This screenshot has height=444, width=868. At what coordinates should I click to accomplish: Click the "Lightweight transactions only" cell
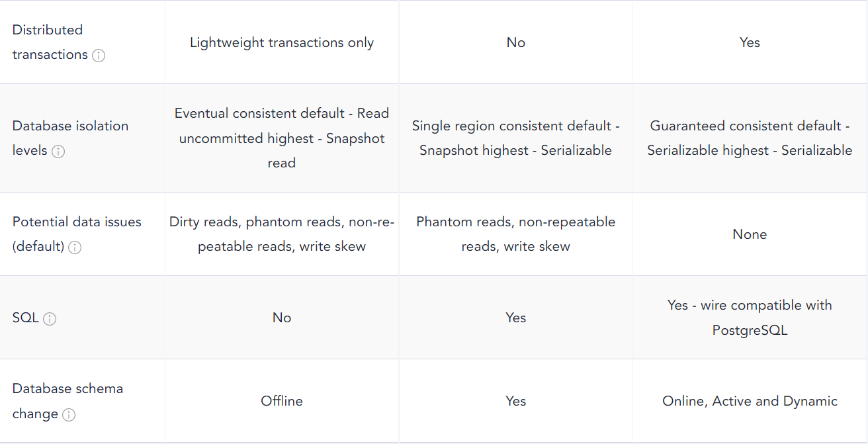(282, 43)
